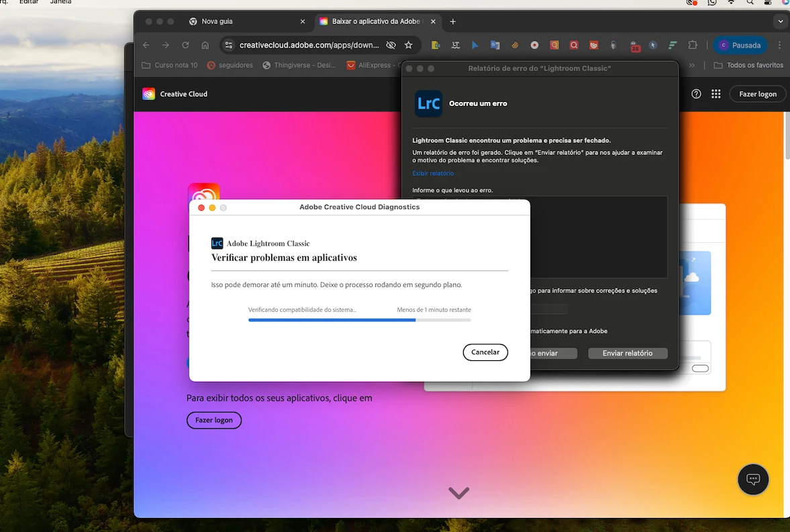Click the error description text area
790x532 pixels.
599,237
